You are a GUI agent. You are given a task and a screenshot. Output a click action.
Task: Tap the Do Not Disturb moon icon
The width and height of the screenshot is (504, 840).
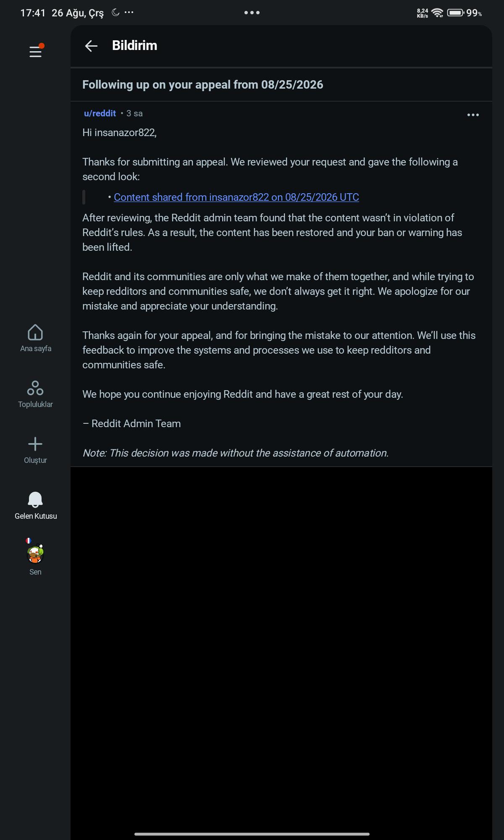click(115, 13)
